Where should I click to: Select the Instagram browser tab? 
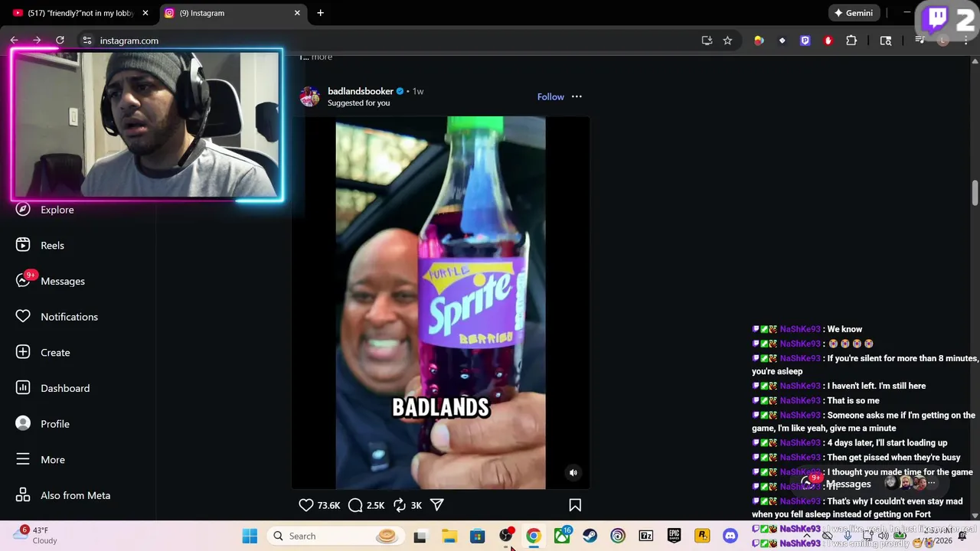[231, 13]
